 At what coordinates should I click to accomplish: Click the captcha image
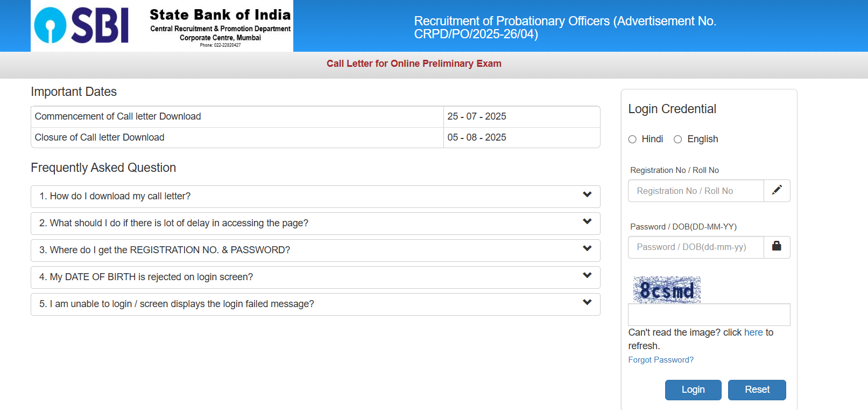click(x=667, y=290)
